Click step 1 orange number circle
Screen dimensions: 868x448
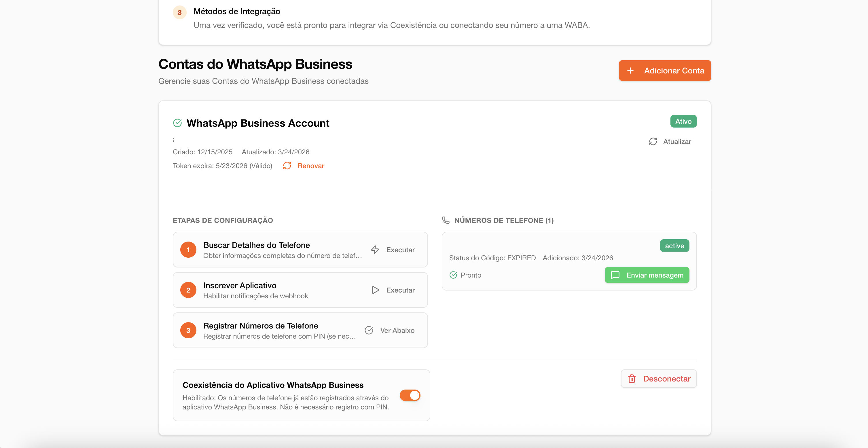(188, 250)
